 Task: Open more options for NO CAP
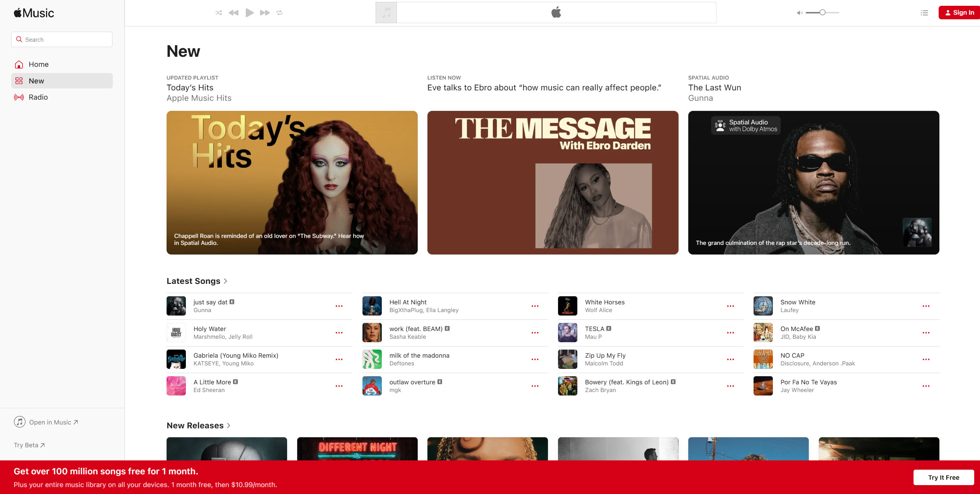click(x=926, y=360)
